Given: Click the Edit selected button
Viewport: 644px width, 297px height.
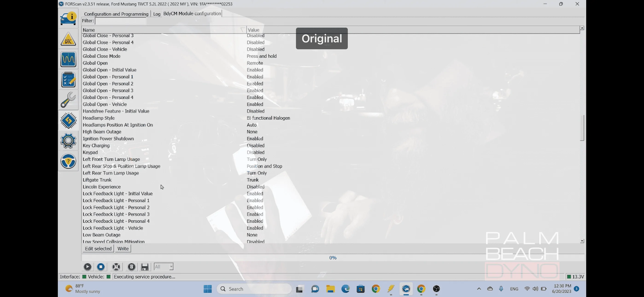Looking at the screenshot, I should pos(98,248).
